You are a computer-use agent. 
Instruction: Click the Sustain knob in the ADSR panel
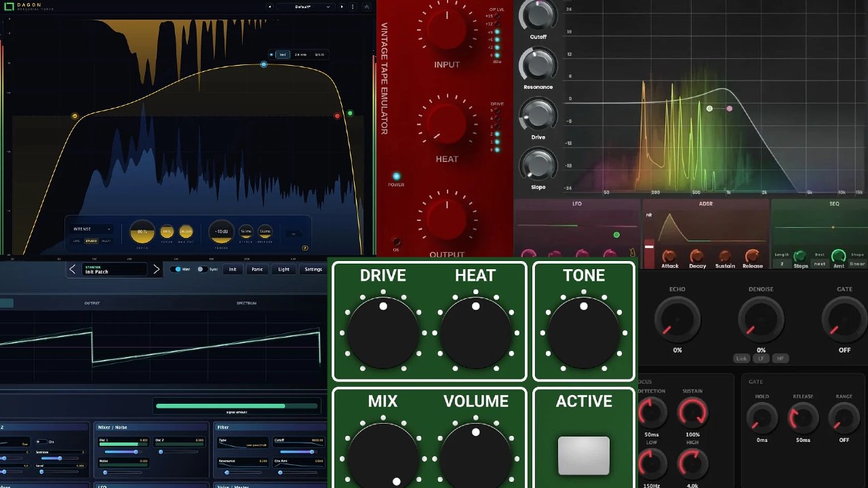[725, 256]
